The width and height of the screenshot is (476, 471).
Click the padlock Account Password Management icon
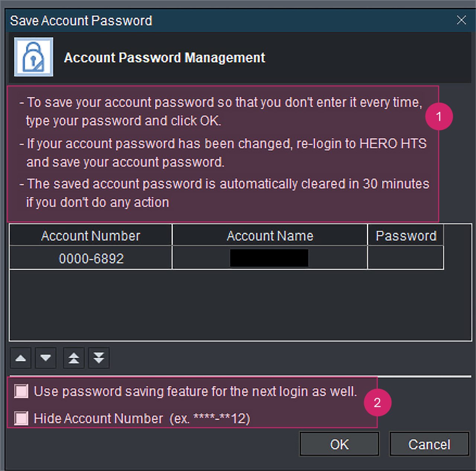[x=33, y=57]
